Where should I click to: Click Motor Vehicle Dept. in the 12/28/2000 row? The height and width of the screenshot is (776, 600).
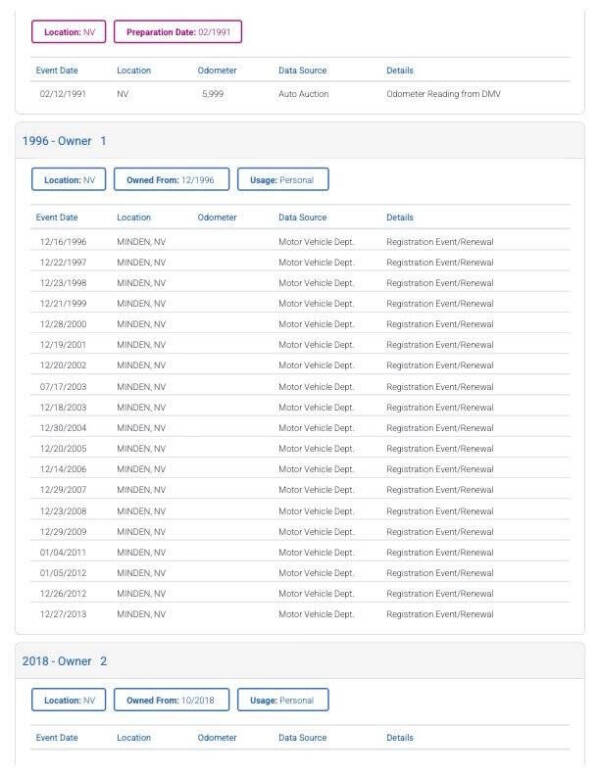click(x=316, y=324)
